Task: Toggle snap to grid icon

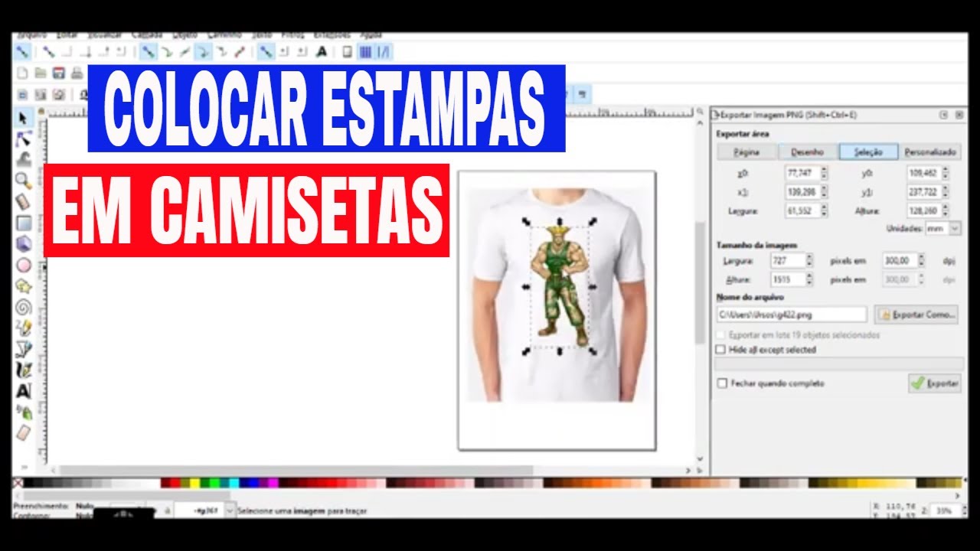Action: 365,52
